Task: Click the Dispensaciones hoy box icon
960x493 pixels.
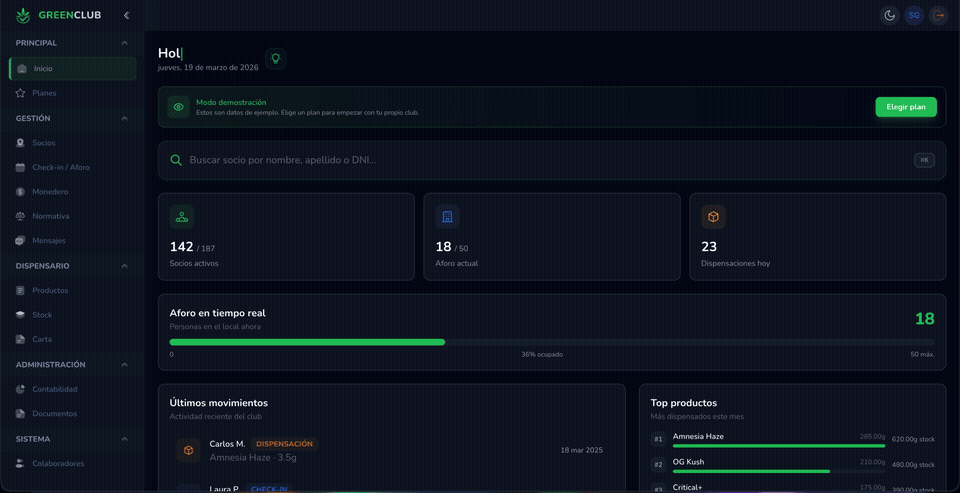Action: (713, 217)
